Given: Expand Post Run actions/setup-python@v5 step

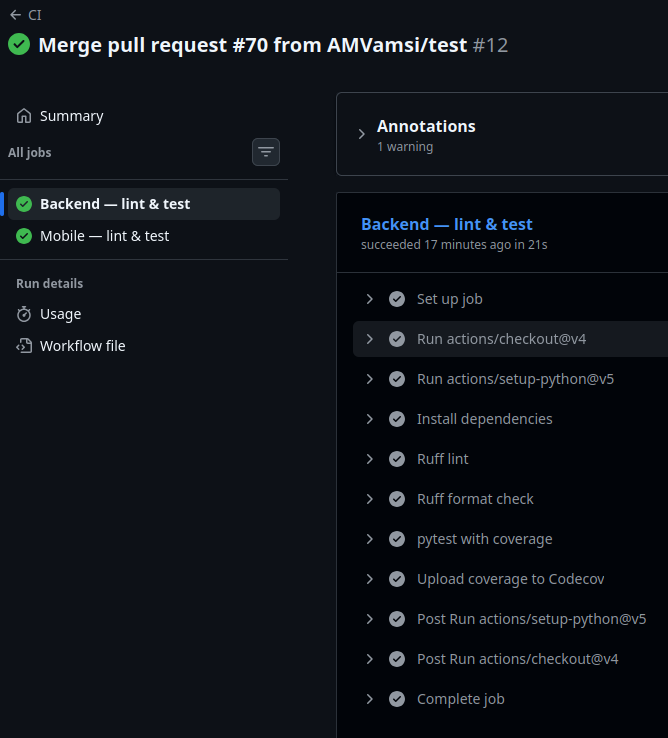Looking at the screenshot, I should pyautogui.click(x=370, y=619).
